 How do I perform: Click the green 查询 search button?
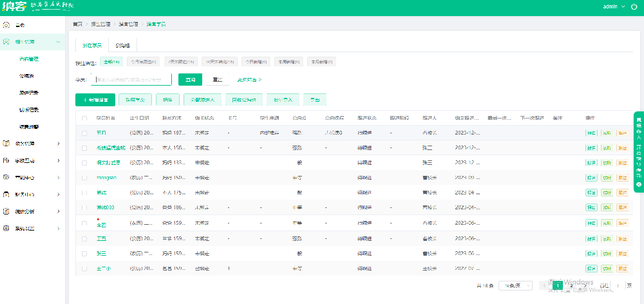click(190, 80)
